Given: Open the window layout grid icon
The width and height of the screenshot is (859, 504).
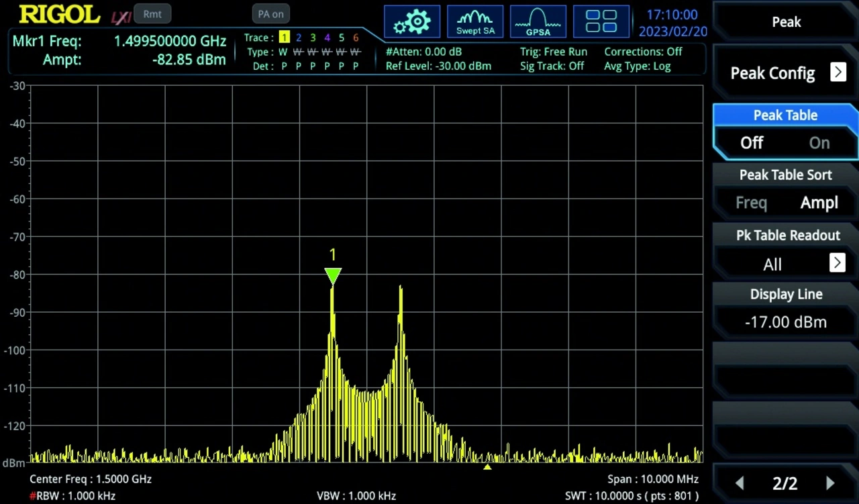Looking at the screenshot, I should 601,21.
